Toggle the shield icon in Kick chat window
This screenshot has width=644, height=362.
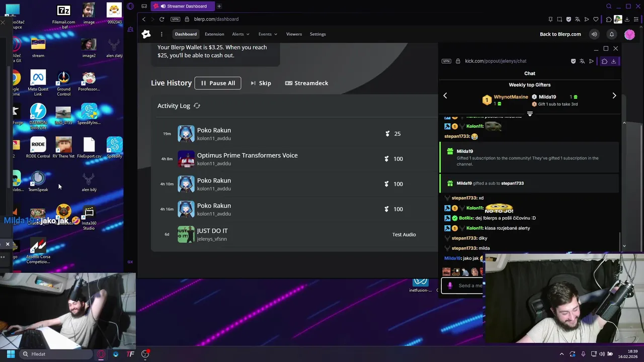click(573, 61)
